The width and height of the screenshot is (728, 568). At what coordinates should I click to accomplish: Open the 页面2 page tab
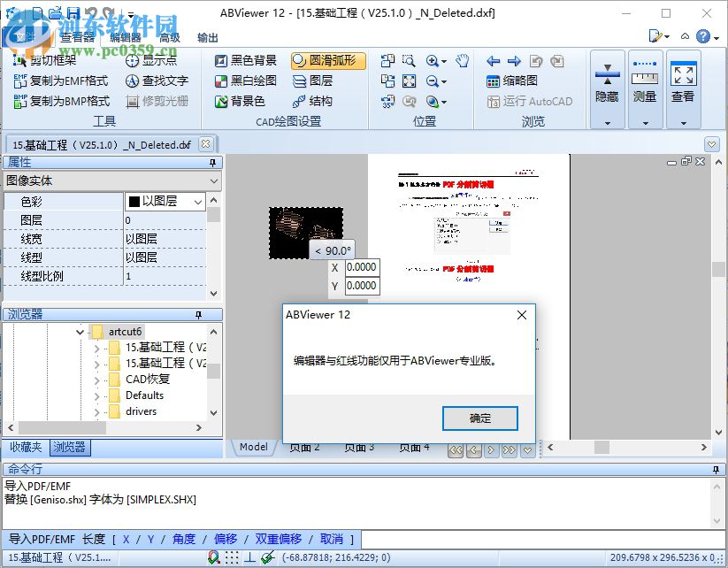tap(304, 447)
